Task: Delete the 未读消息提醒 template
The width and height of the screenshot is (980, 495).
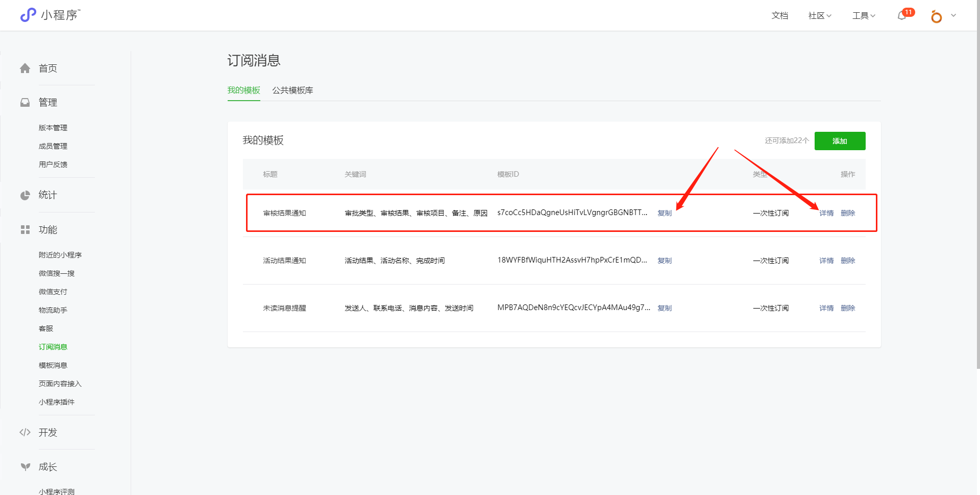Action: coord(848,308)
